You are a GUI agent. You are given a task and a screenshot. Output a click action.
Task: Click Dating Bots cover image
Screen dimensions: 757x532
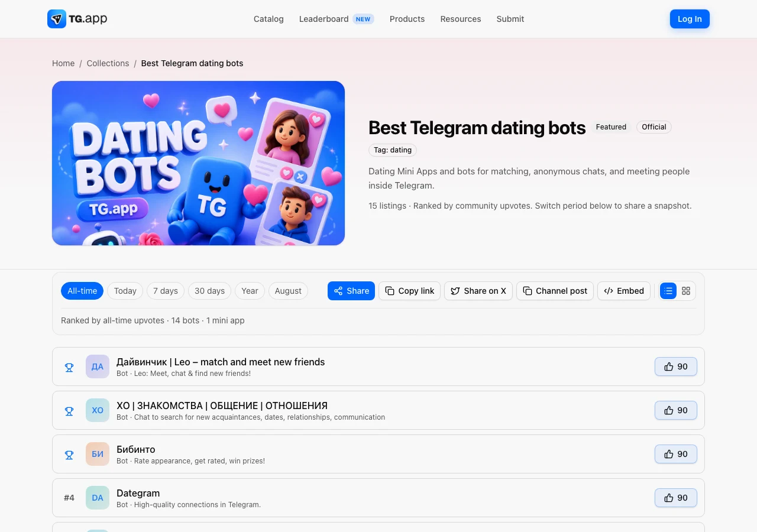[198, 163]
